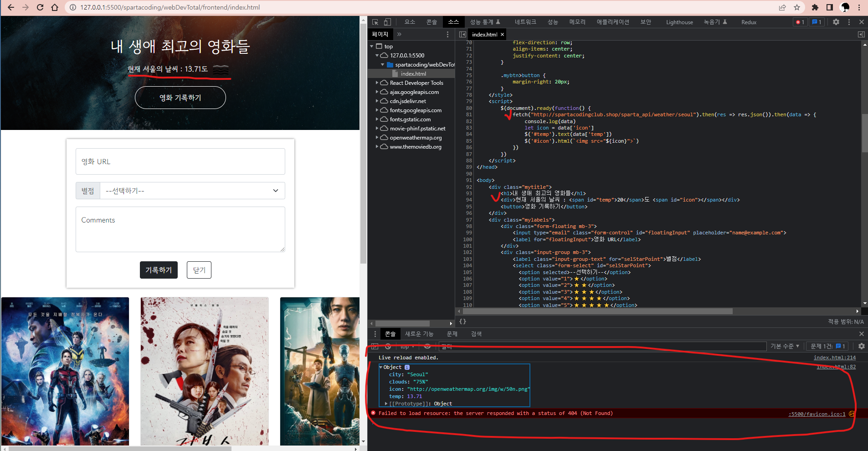Collapse the top frame tree node
Viewport: 868px width, 451px height.
pyautogui.click(x=372, y=46)
